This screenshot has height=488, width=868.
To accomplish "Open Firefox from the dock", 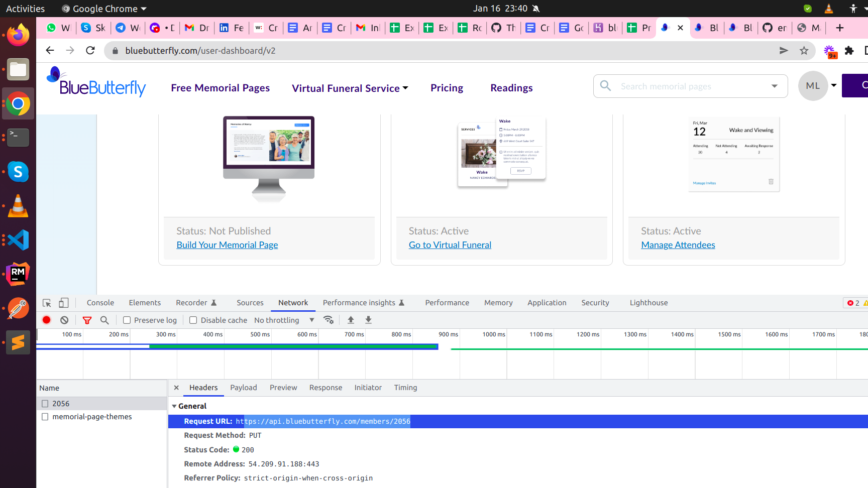I will point(18,35).
